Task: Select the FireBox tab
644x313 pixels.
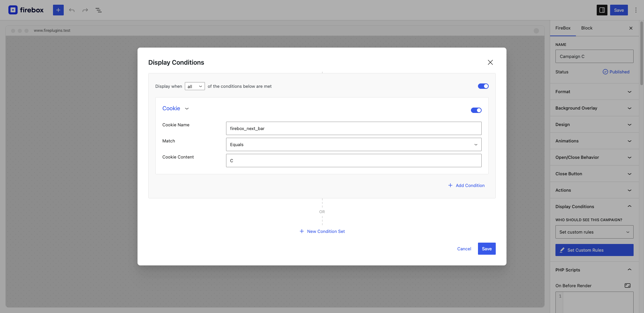Action: pos(562,28)
